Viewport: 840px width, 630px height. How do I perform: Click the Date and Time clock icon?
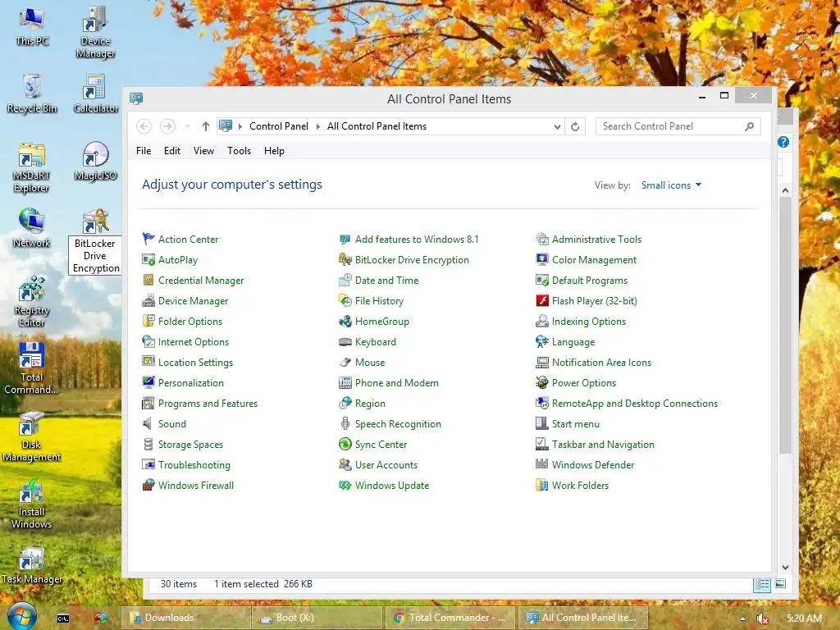345,281
